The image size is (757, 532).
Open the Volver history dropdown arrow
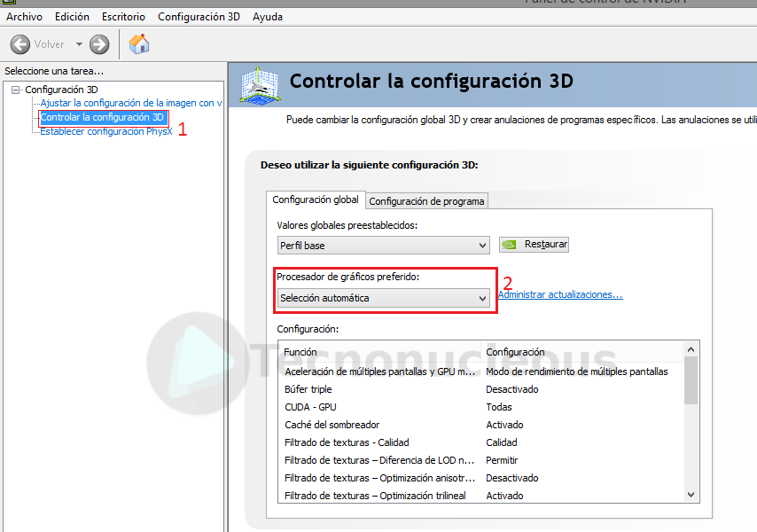79,44
